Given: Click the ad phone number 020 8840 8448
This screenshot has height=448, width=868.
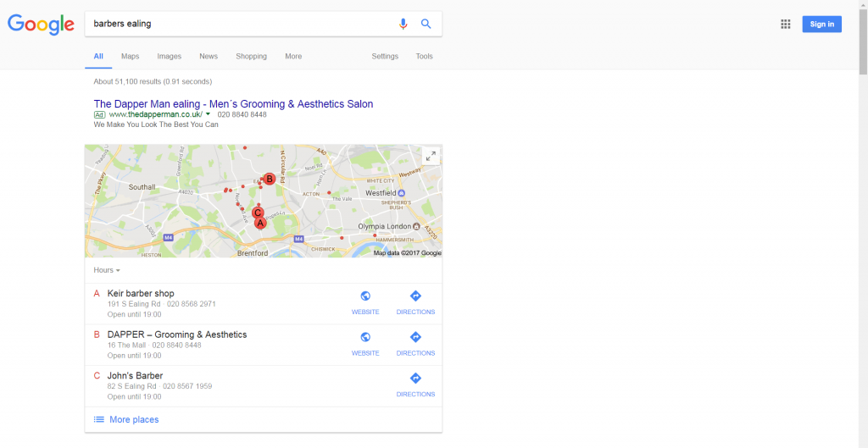Looking at the screenshot, I should pos(242,114).
